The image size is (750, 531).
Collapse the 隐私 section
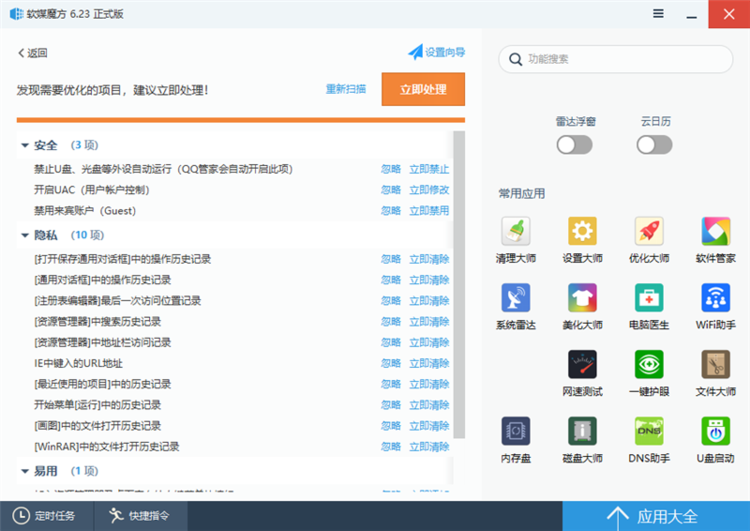(25, 235)
